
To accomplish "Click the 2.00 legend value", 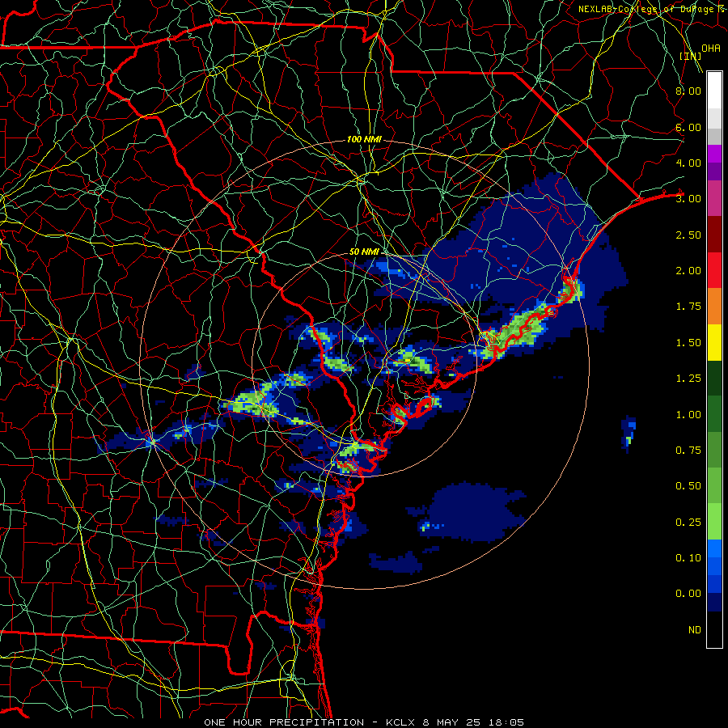I will [688, 271].
